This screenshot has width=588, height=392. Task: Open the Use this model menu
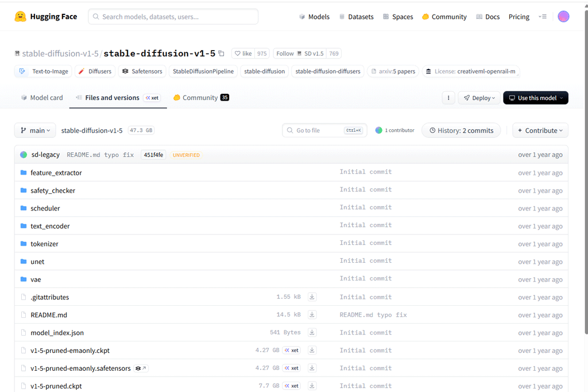535,98
